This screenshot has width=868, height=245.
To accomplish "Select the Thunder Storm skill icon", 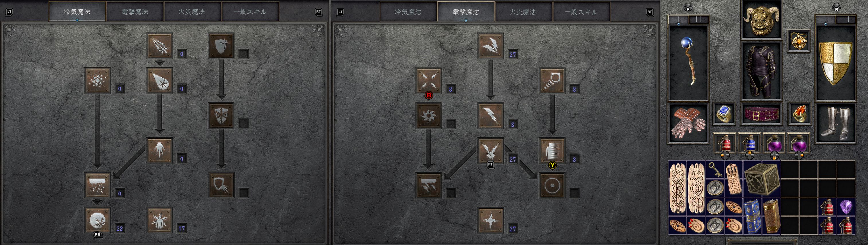I will (x=428, y=185).
